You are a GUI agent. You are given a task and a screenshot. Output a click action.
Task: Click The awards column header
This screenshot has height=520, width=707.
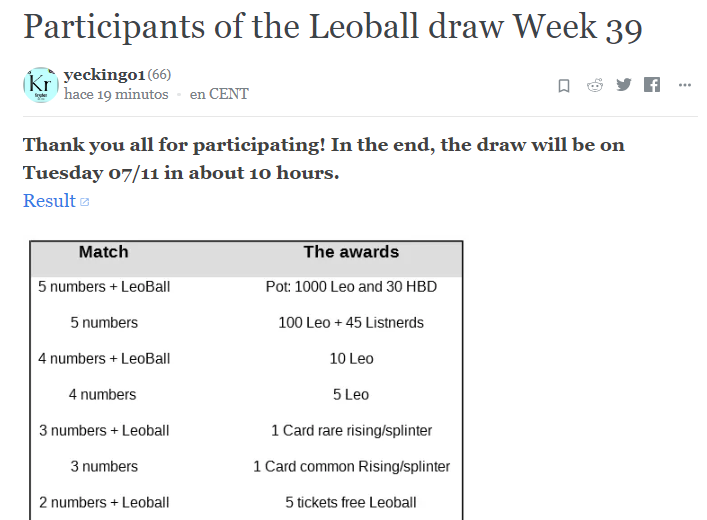[x=351, y=252]
